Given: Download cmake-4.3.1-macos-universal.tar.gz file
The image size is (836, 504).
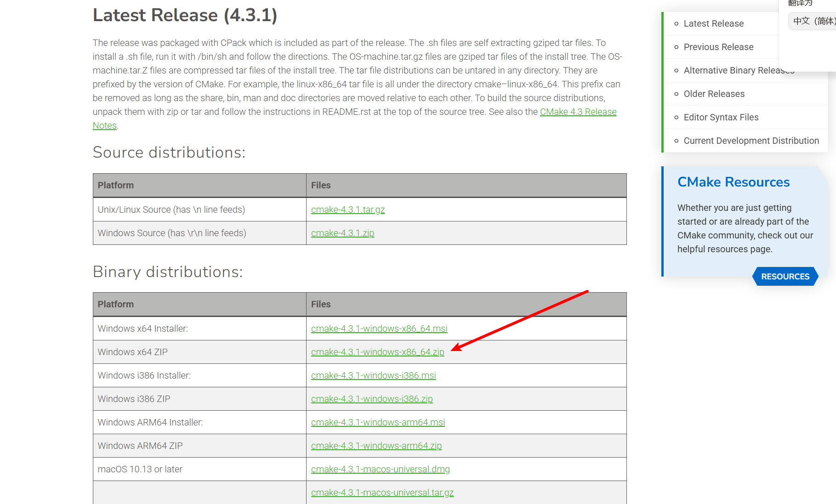Looking at the screenshot, I should point(382,493).
